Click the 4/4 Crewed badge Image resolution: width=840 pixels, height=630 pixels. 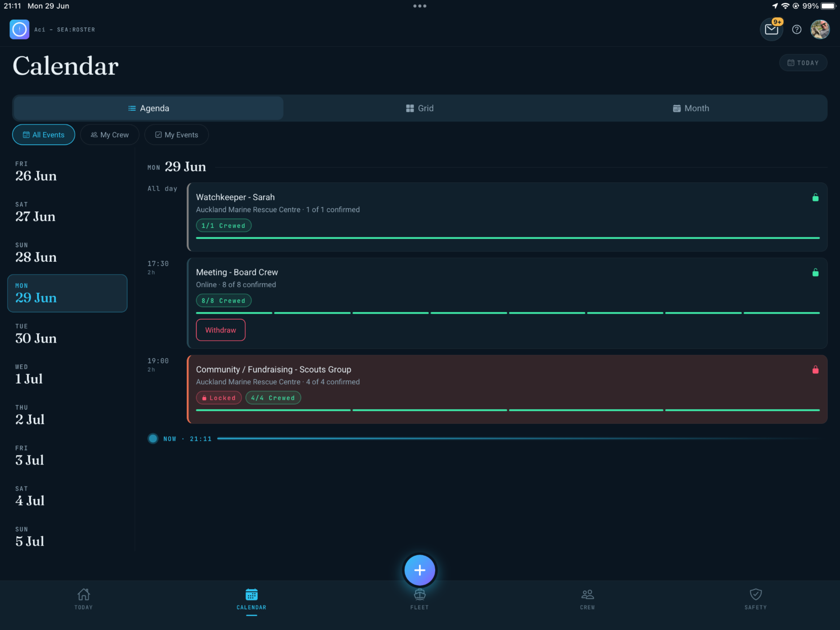tap(273, 398)
